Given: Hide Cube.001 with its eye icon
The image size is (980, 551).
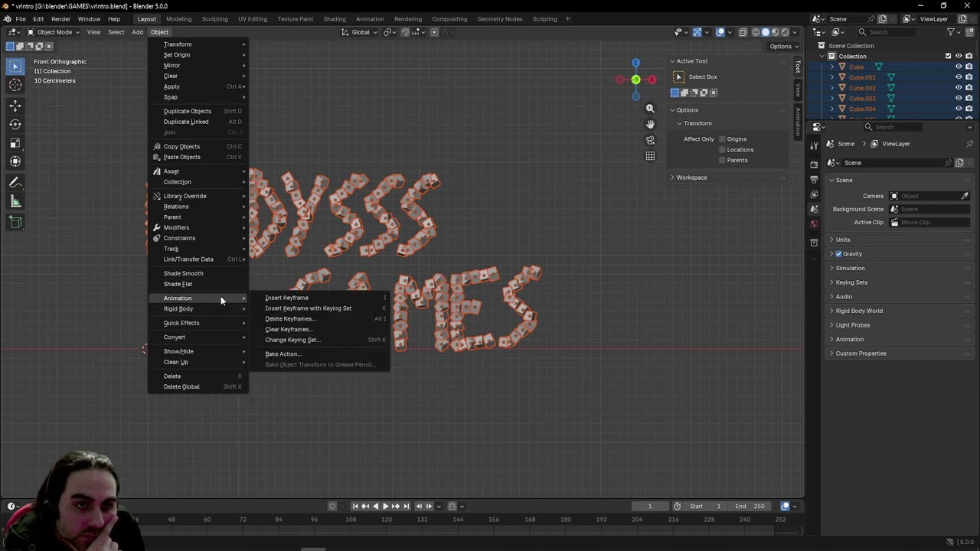Looking at the screenshot, I should [958, 77].
